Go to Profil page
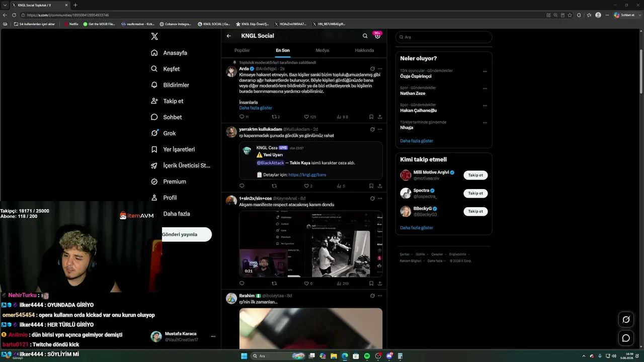This screenshot has height=362, width=644. pos(164,198)
